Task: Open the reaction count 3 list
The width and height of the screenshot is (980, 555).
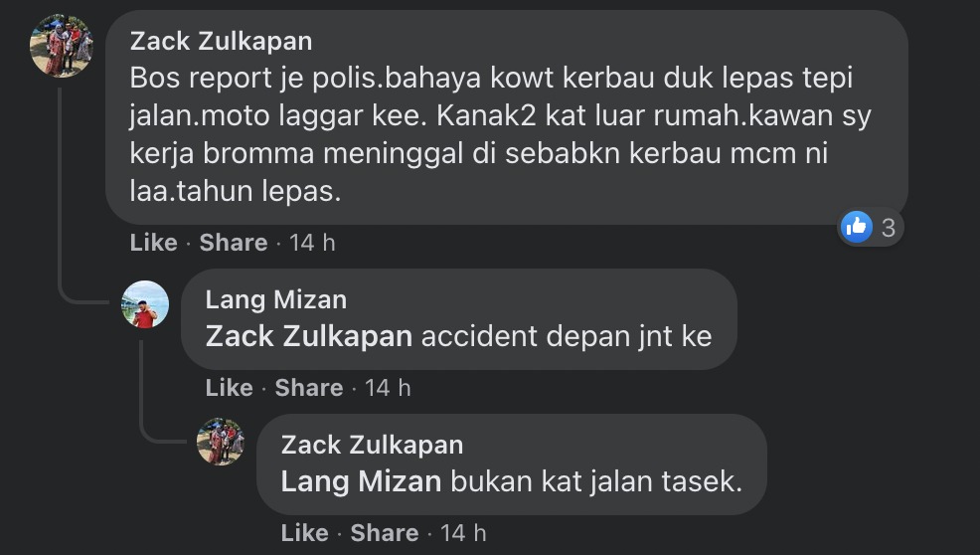Action: tap(889, 228)
